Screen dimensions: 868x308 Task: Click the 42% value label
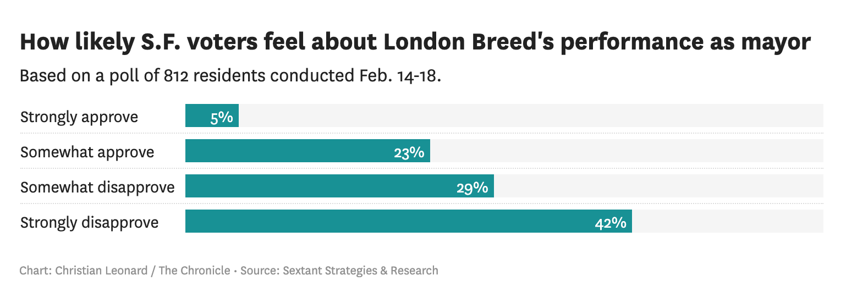[611, 223]
